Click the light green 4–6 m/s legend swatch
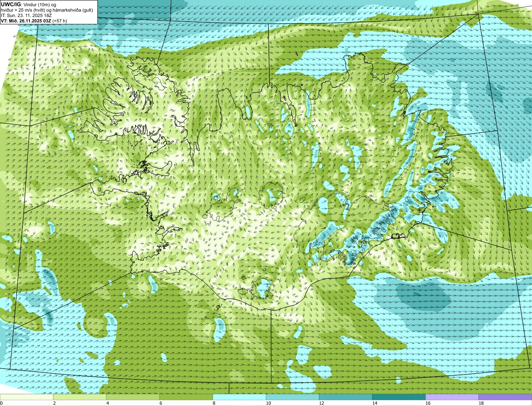The image size is (532, 406). (x=133, y=397)
